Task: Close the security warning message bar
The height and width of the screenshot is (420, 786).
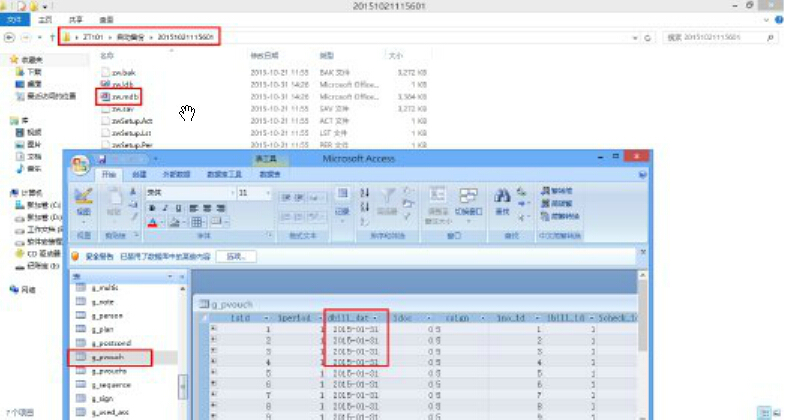Action: 643,252
